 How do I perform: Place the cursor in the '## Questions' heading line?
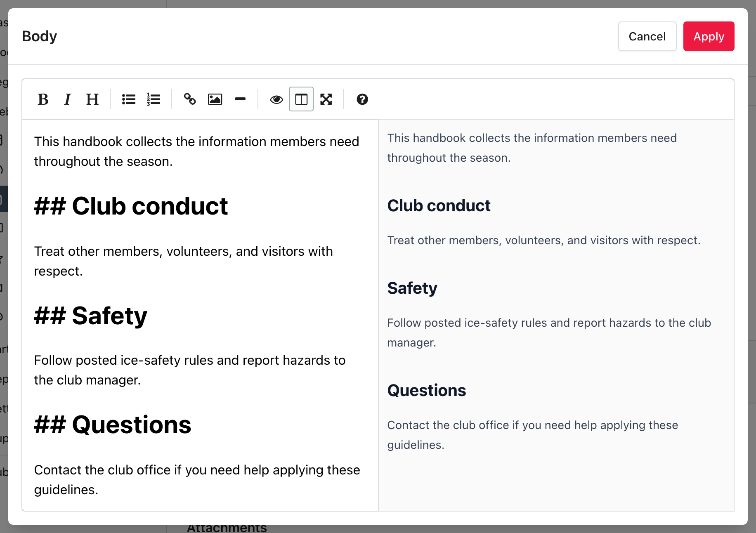113,425
